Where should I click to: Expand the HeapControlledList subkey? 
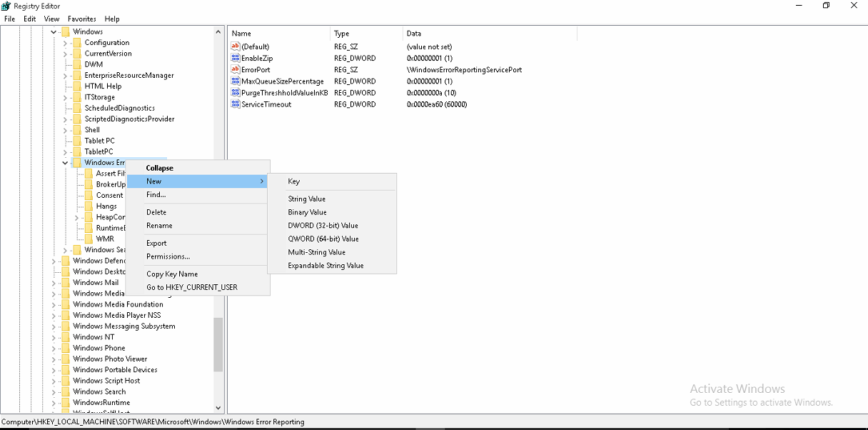[76, 217]
